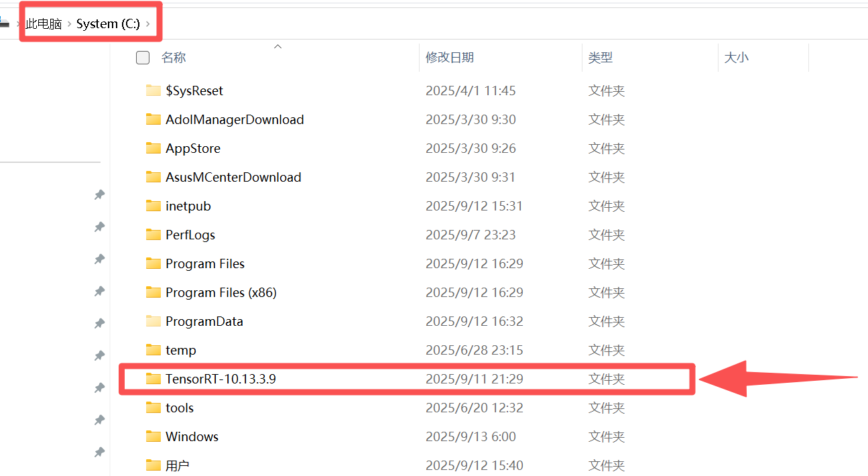Viewport: 868px width, 476px height.
Task: Select the $SysReset name text
Action: tap(194, 91)
